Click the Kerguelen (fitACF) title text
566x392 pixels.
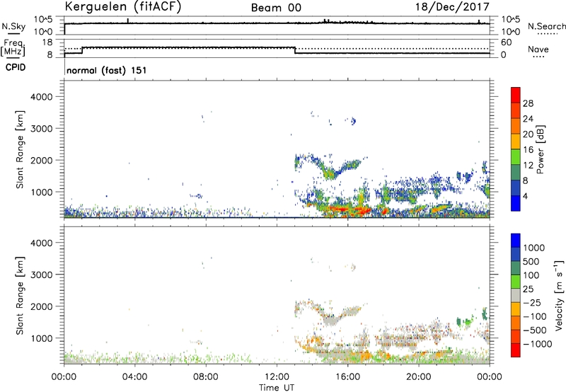pyautogui.click(x=122, y=6)
